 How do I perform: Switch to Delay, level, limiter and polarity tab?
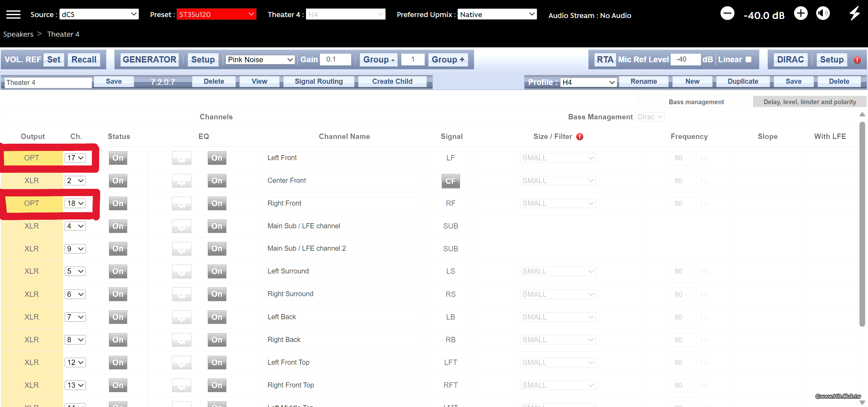coord(809,102)
